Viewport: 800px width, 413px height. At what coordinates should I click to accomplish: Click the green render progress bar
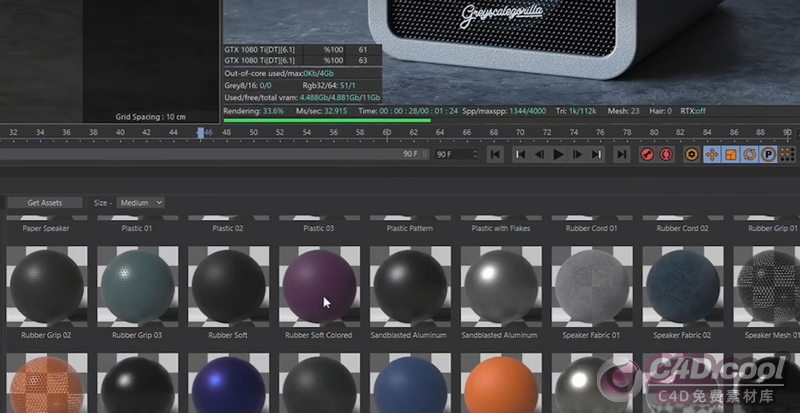327,120
